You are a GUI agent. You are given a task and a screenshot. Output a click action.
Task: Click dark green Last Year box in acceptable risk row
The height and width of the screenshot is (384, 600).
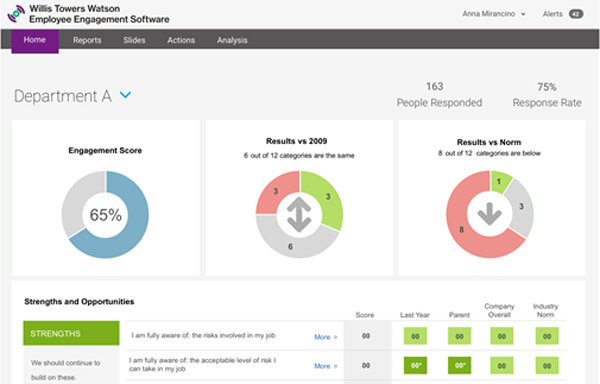tap(415, 365)
